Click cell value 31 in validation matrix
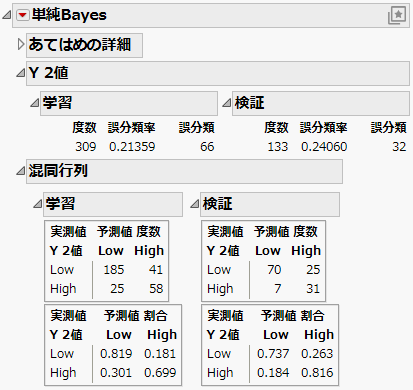This screenshot has height=390, width=413. tap(313, 289)
